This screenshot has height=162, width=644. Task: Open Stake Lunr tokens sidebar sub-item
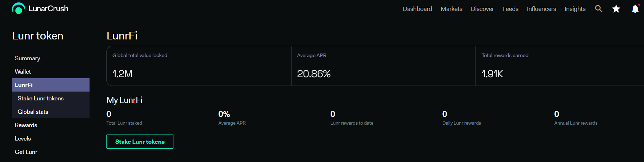pos(50,98)
